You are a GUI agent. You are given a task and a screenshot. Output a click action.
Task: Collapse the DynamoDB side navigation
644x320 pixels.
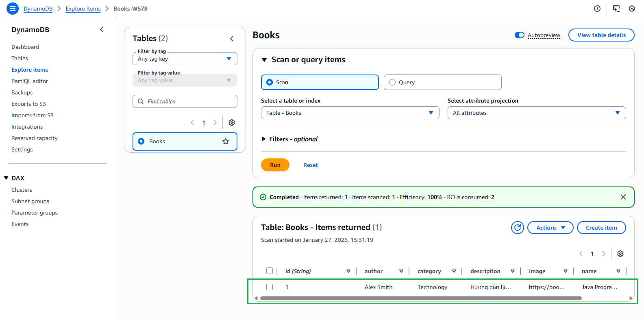102,29
